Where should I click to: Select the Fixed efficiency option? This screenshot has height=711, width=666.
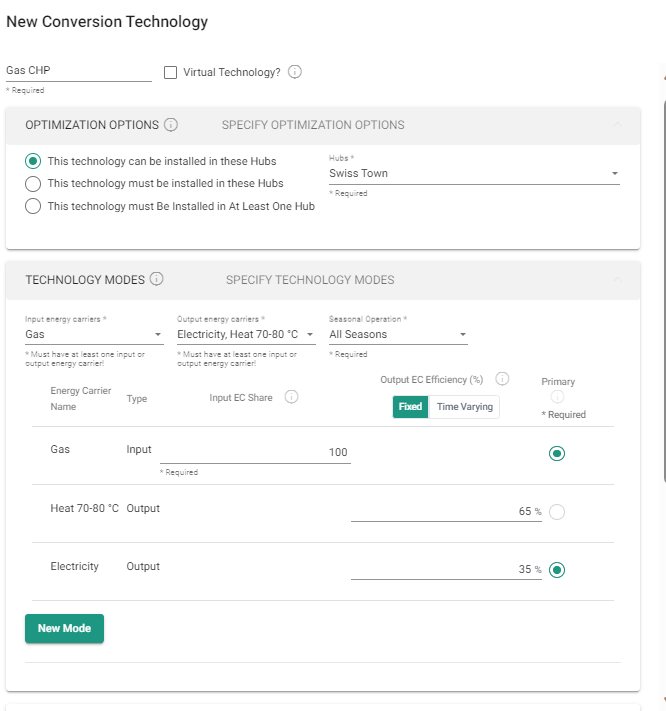tap(410, 407)
